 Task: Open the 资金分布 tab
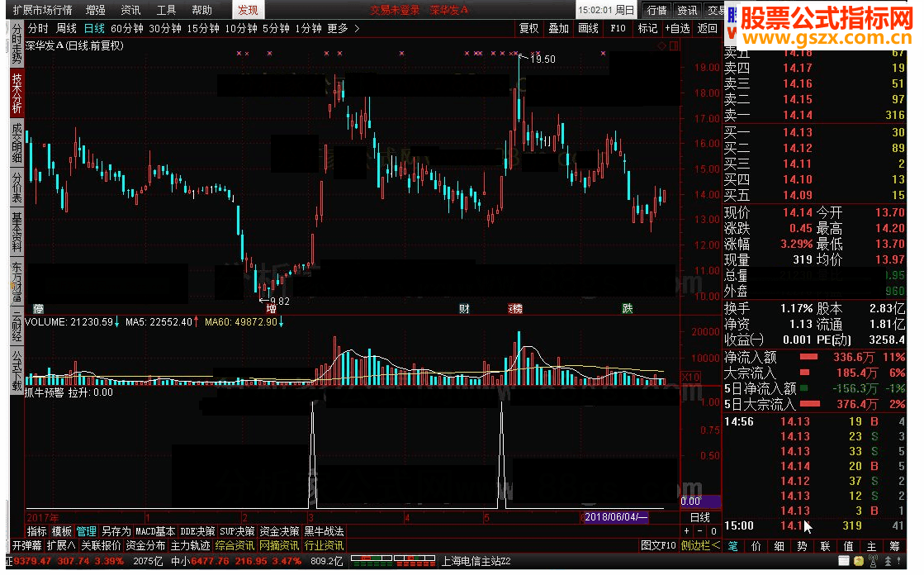click(145, 545)
